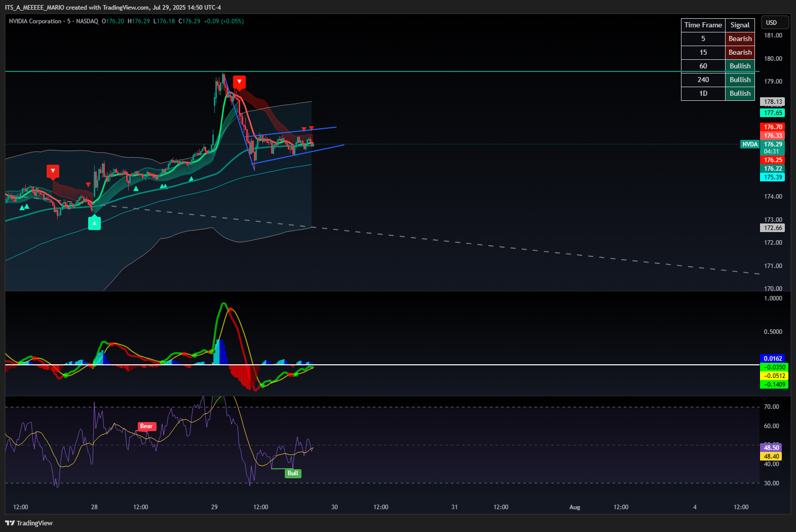Click the 178.13 gray price label
The height and width of the screenshot is (532, 796).
pos(773,102)
